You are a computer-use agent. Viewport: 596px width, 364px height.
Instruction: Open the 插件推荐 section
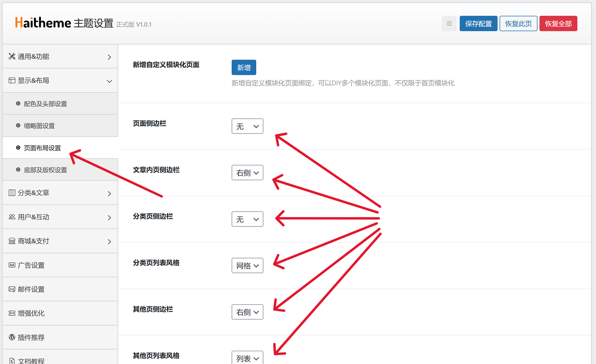coord(60,337)
